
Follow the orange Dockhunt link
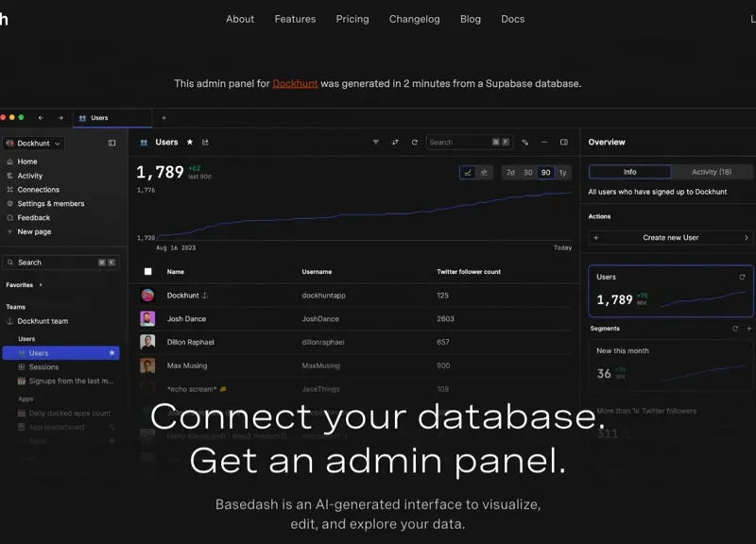coord(295,83)
